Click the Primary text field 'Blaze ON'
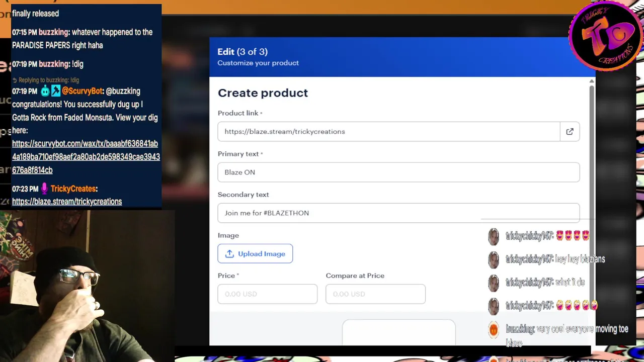Viewport: 644px width, 362px height. [398, 172]
